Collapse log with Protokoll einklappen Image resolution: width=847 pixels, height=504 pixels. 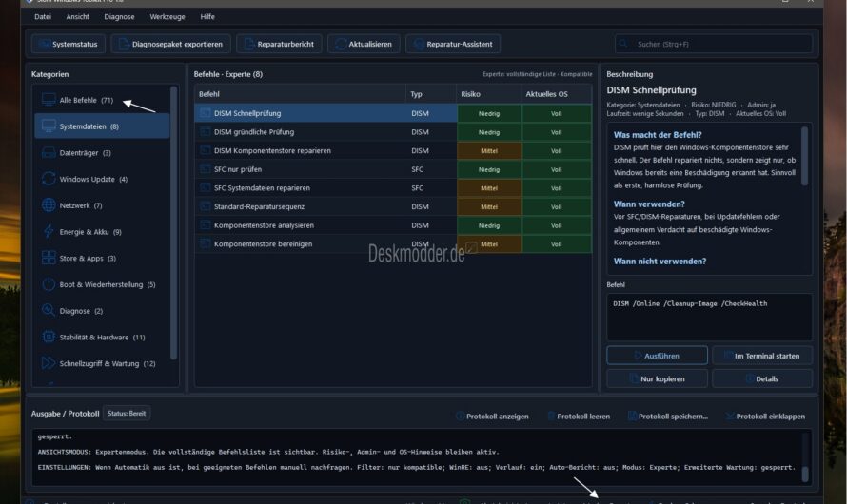(765, 417)
